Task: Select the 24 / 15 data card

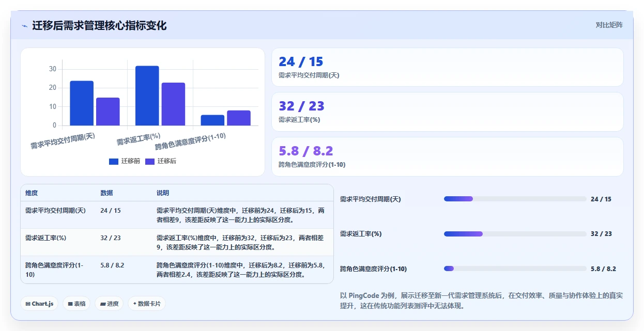Action: click(x=447, y=67)
